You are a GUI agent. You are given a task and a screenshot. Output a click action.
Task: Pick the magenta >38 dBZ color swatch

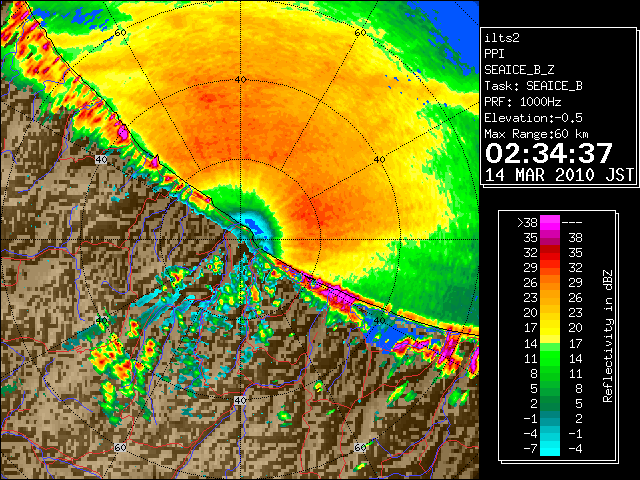pyautogui.click(x=550, y=222)
